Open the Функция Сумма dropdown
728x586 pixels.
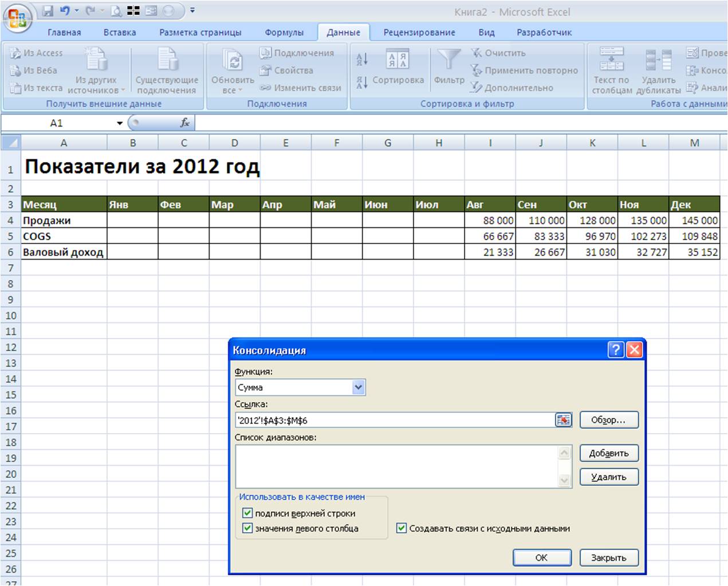point(359,387)
